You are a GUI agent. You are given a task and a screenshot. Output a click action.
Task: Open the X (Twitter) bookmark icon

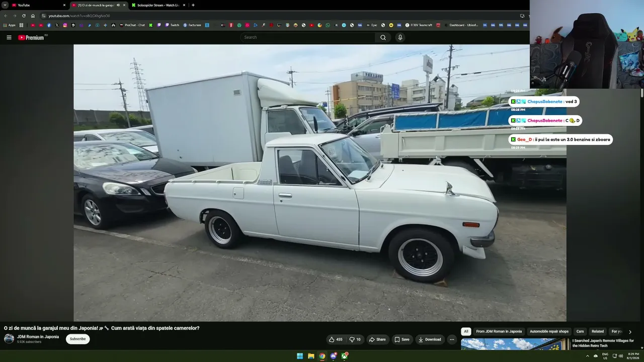click(x=57, y=25)
